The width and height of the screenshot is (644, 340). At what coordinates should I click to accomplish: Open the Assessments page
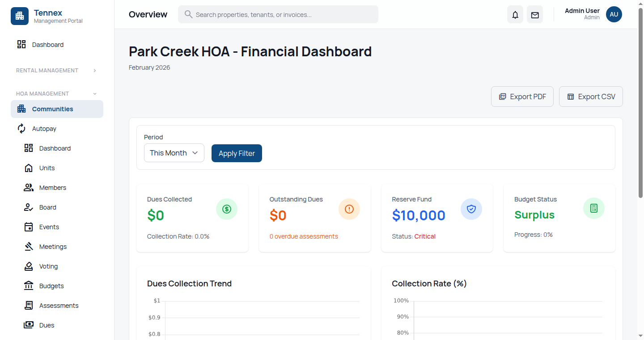pyautogui.click(x=58, y=305)
